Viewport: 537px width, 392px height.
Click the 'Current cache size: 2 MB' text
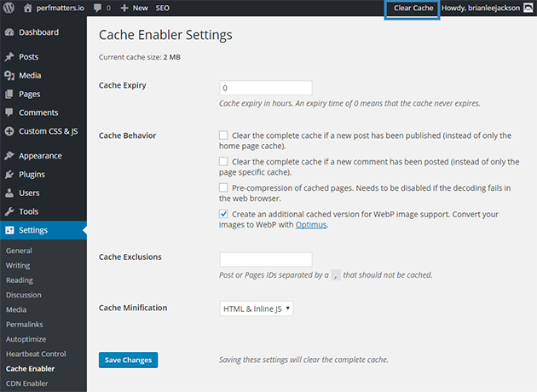[140, 57]
